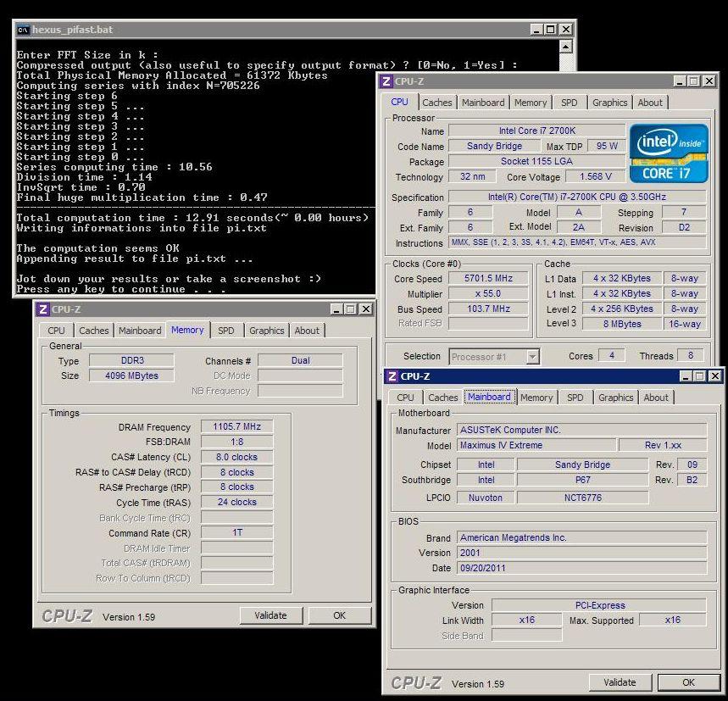Open Caches tab in the Memory window
This screenshot has width=728, height=701.
[x=94, y=331]
